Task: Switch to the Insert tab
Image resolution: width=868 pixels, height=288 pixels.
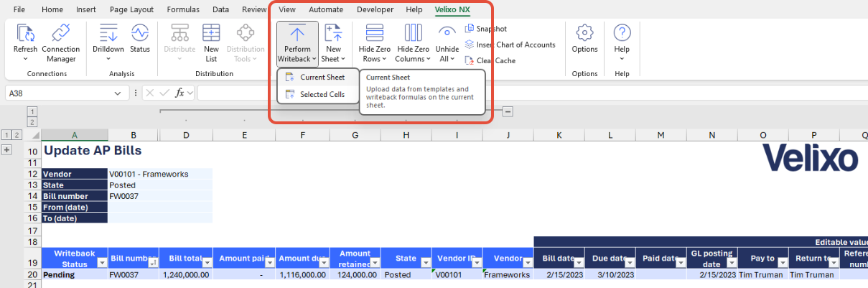Action: coord(86,9)
